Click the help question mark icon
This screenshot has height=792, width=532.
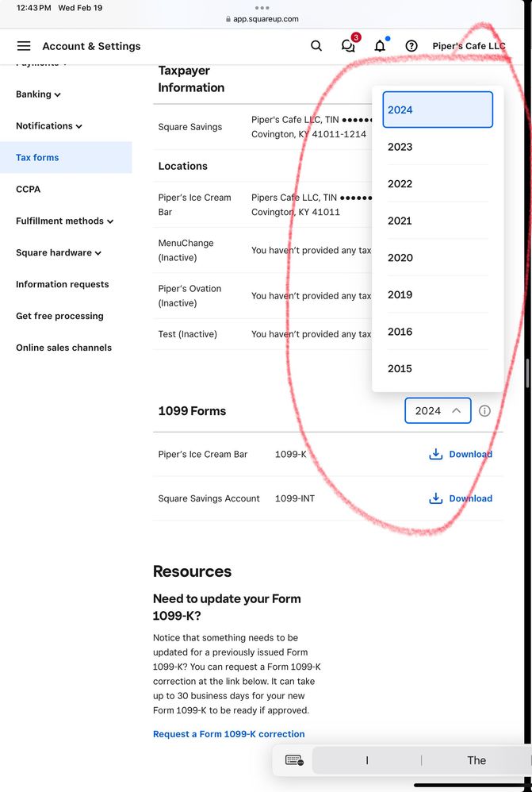pyautogui.click(x=411, y=46)
